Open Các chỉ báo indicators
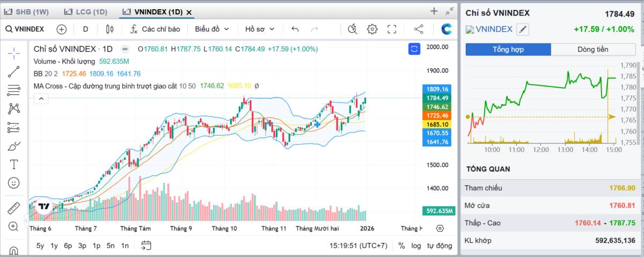This screenshot has width=644, height=257. pos(155,29)
